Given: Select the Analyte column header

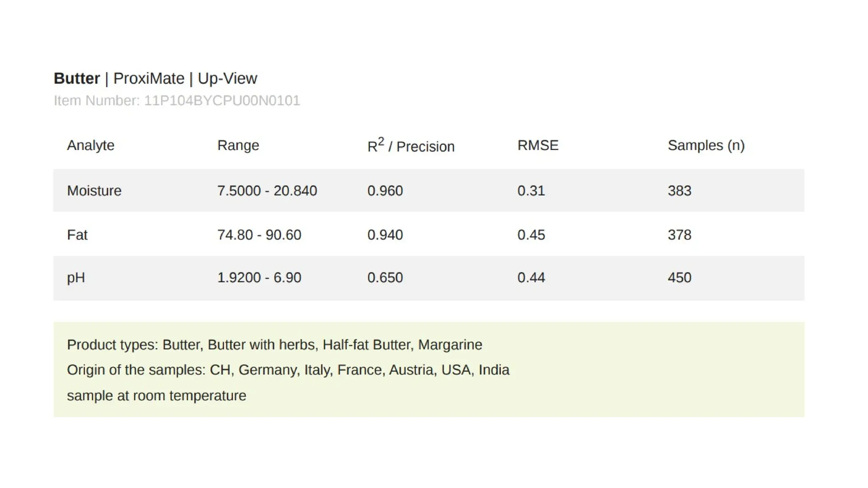Looking at the screenshot, I should point(91,145).
